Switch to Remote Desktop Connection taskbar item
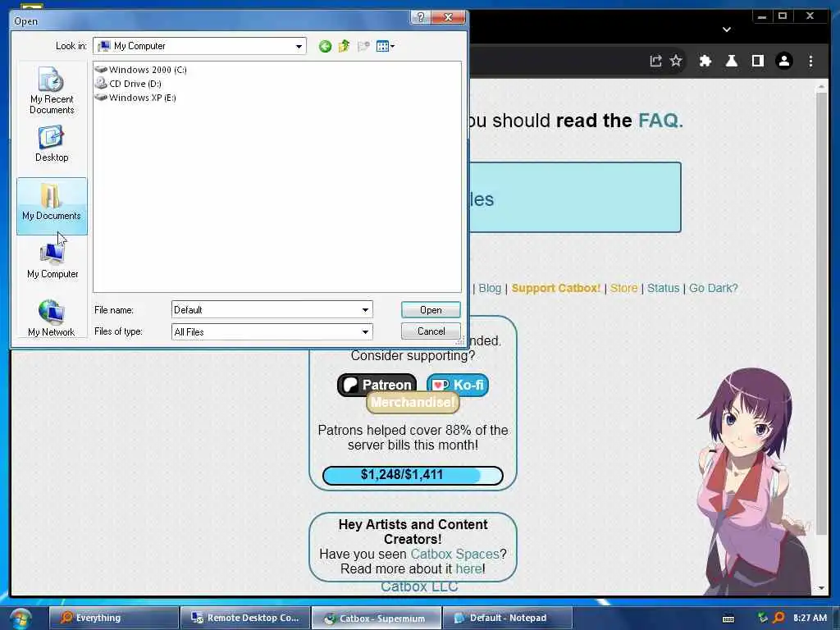Image resolution: width=840 pixels, height=630 pixels. coord(245,618)
